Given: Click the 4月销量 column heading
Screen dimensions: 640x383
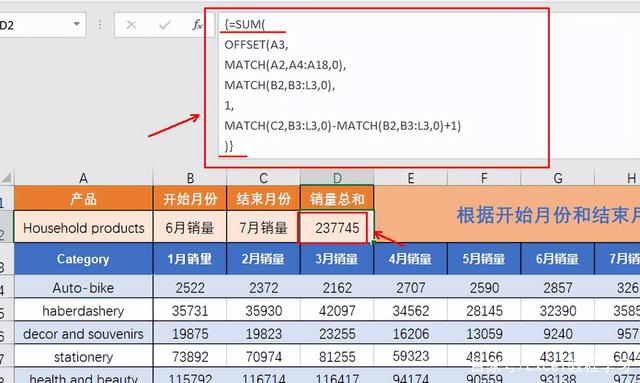Looking at the screenshot, I should [x=410, y=259].
